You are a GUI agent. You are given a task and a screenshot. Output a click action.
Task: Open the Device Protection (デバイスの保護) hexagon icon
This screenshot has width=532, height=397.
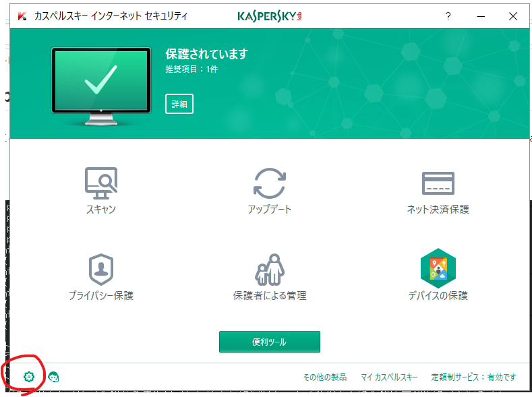pyautogui.click(x=438, y=268)
